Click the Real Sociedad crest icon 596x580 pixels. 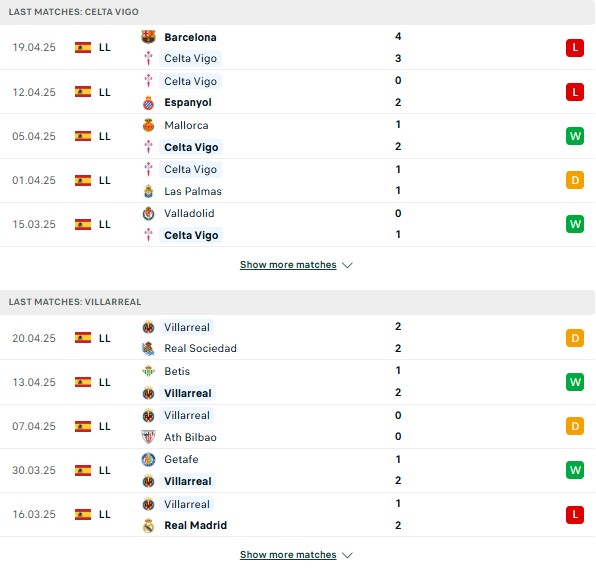point(148,348)
